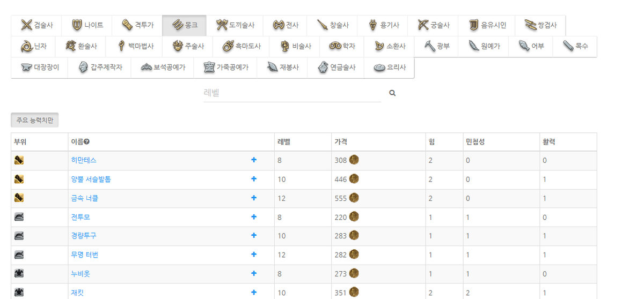The height and width of the screenshot is (299, 644).
Task: Open the 창술사 tab
Action: pos(333,25)
